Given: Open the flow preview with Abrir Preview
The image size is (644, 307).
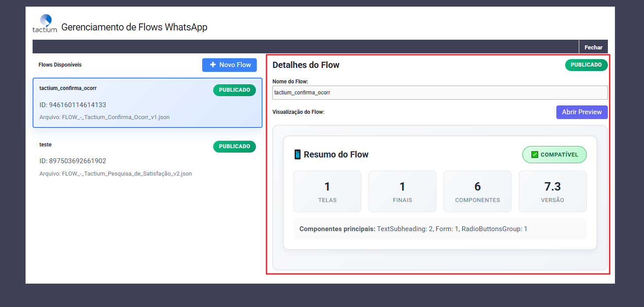Looking at the screenshot, I should pos(581,112).
